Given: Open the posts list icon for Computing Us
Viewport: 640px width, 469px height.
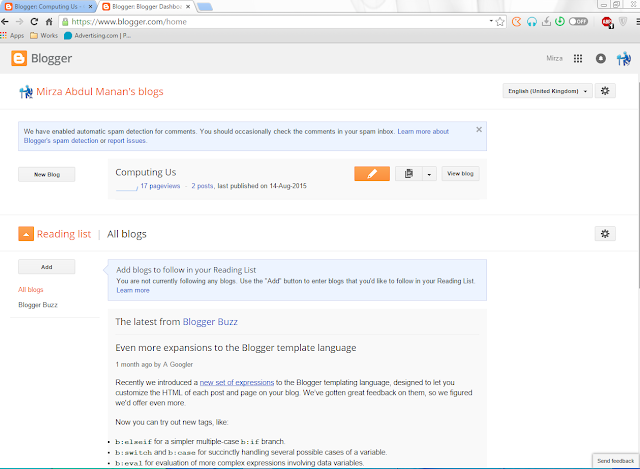Looking at the screenshot, I should 409,173.
